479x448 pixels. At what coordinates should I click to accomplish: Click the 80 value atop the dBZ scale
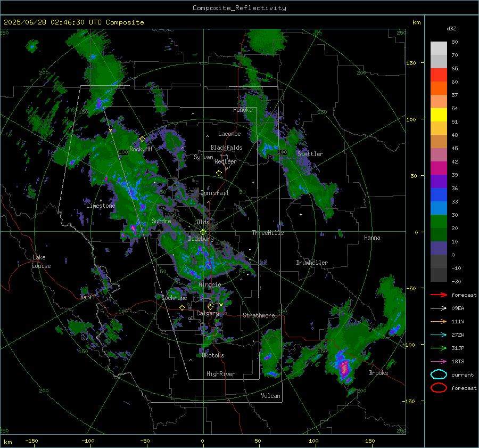(455, 42)
